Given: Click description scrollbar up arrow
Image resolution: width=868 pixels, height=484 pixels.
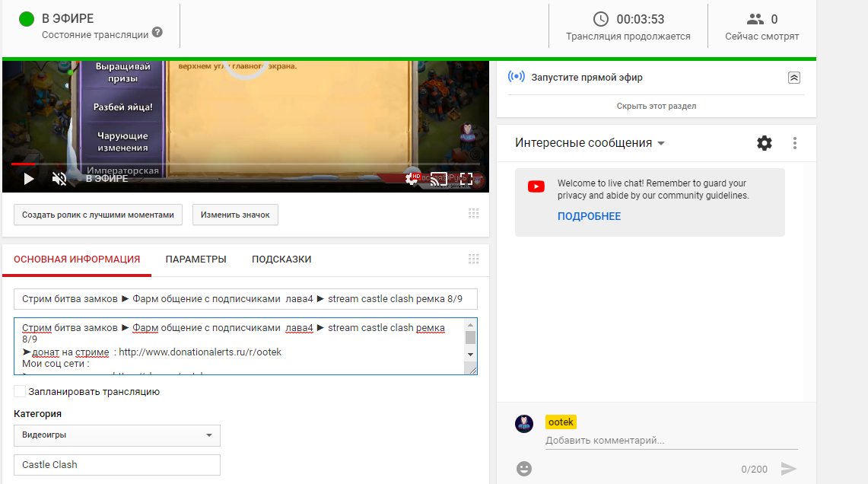Looking at the screenshot, I should click(471, 325).
